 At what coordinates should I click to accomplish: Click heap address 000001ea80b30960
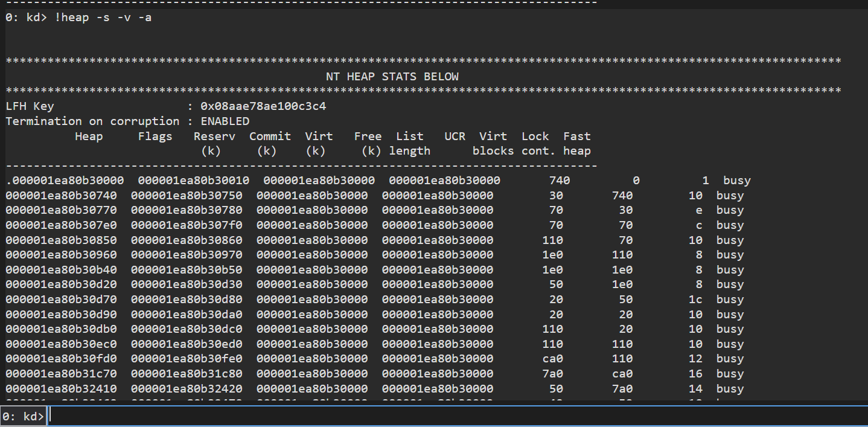[x=61, y=255]
